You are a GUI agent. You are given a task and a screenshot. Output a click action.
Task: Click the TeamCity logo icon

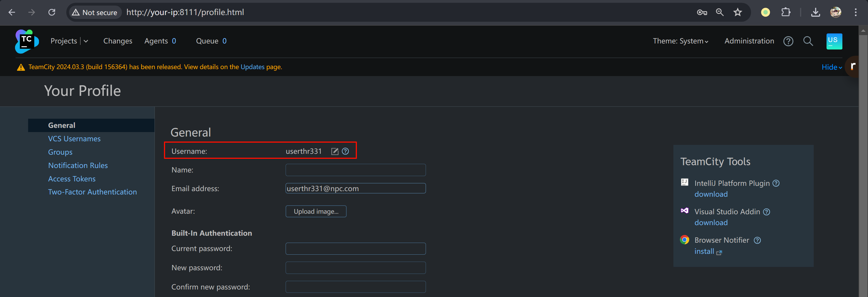click(x=27, y=41)
